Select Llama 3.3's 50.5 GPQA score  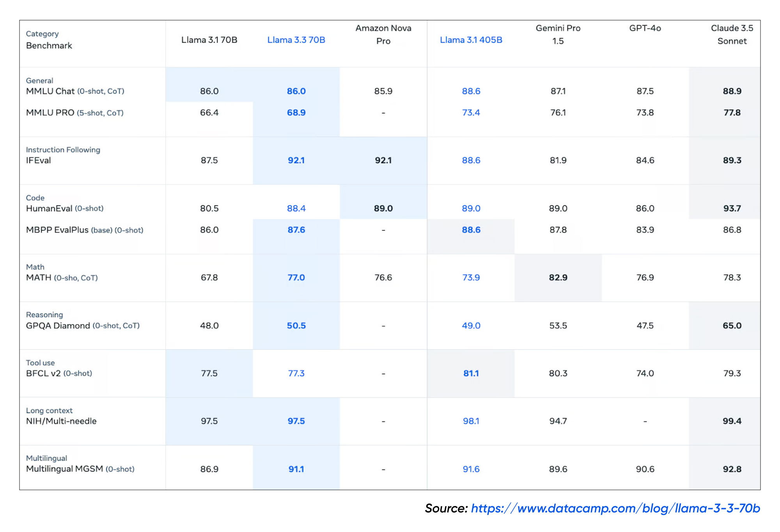(x=296, y=325)
